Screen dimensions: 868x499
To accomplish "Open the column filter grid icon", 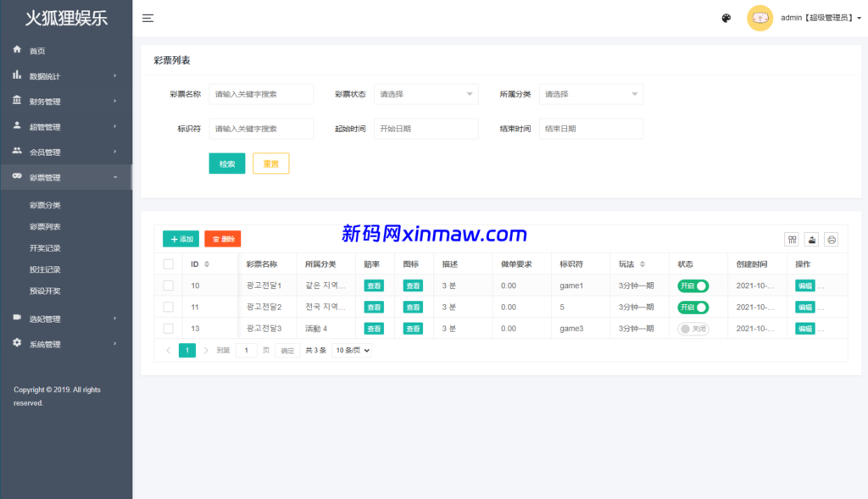I will (x=793, y=240).
